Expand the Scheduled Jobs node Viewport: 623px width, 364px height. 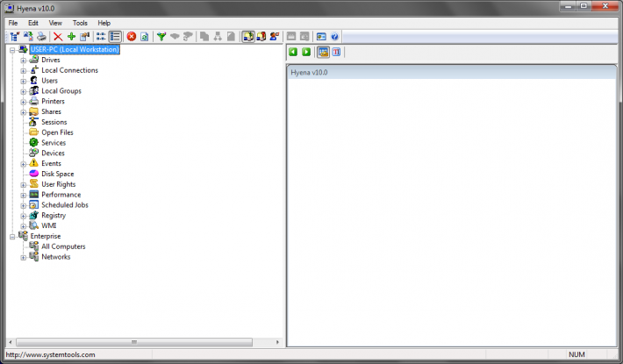coord(24,205)
